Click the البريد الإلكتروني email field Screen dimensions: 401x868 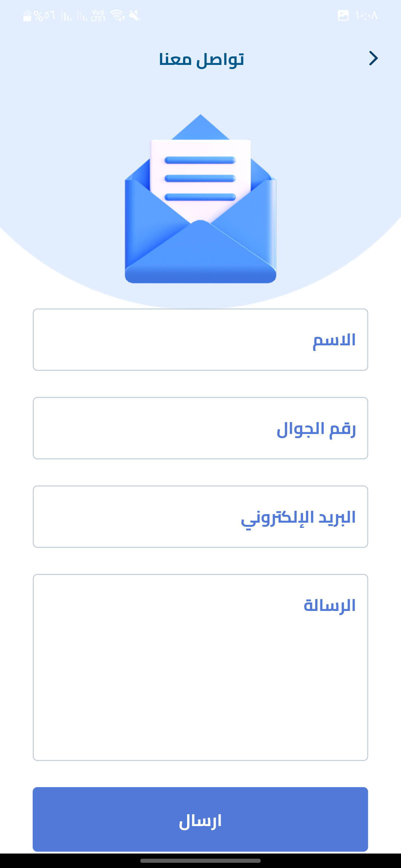click(200, 517)
